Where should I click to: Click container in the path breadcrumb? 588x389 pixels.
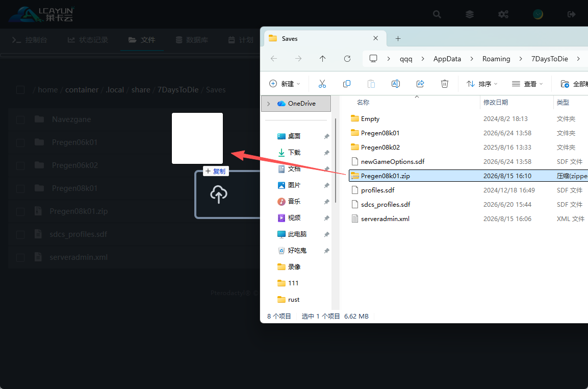coord(82,90)
